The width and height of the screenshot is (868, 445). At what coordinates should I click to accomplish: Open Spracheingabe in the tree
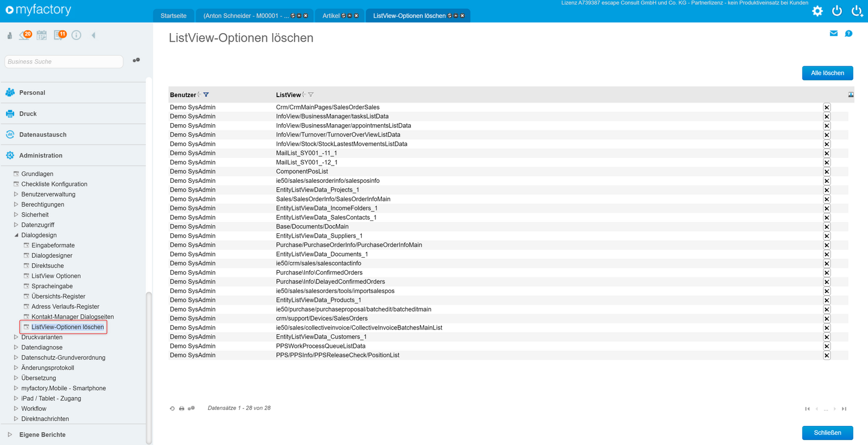52,287
